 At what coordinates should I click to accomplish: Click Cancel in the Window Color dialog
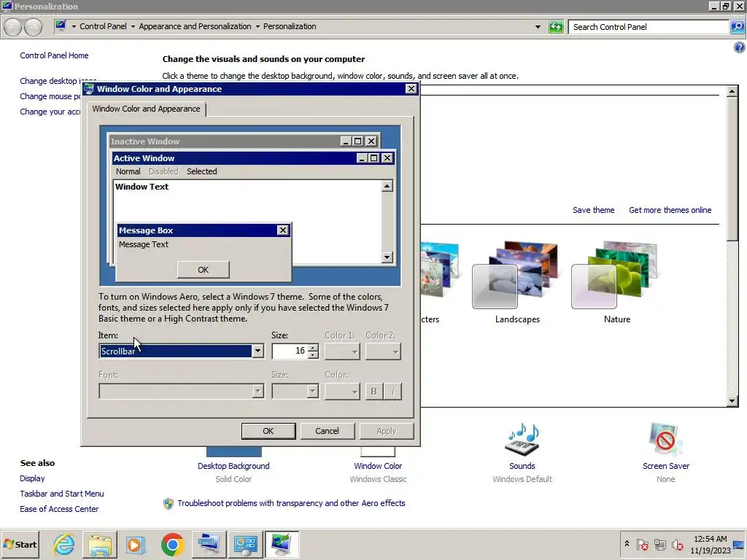coord(327,431)
